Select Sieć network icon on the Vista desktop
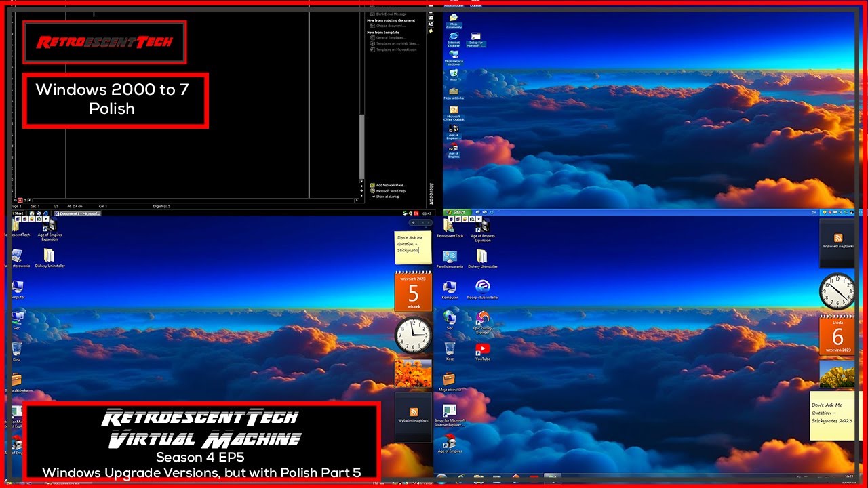The width and height of the screenshot is (868, 488). (17, 320)
